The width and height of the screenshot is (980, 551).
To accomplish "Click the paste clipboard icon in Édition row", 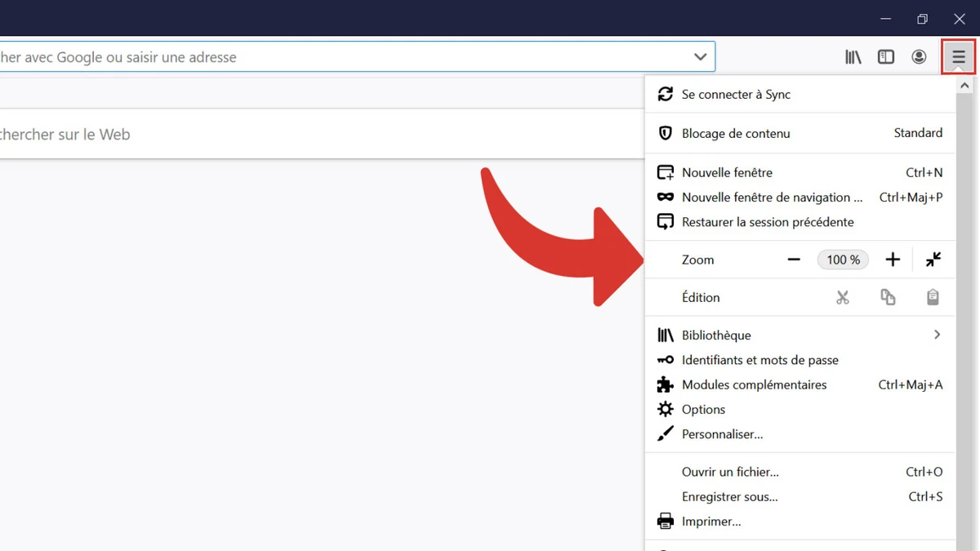I will point(933,297).
